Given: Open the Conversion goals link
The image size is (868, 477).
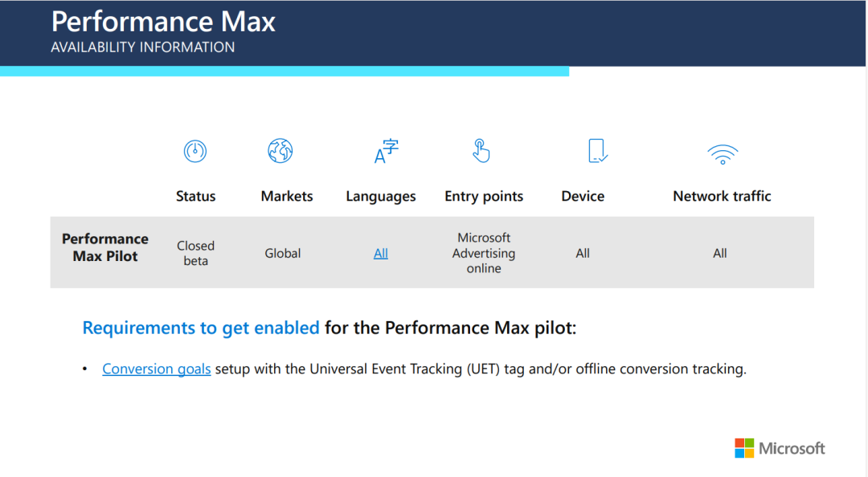Looking at the screenshot, I should coord(157,369).
